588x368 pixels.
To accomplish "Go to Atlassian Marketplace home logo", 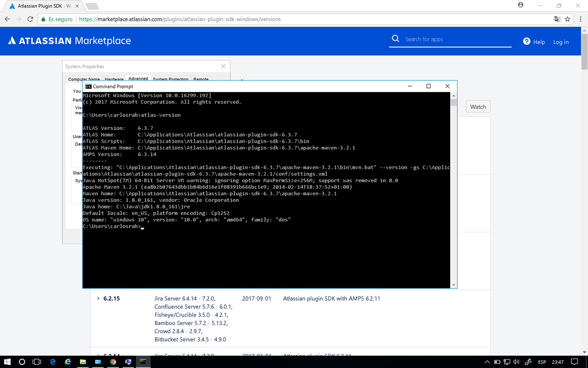I will tap(70, 41).
